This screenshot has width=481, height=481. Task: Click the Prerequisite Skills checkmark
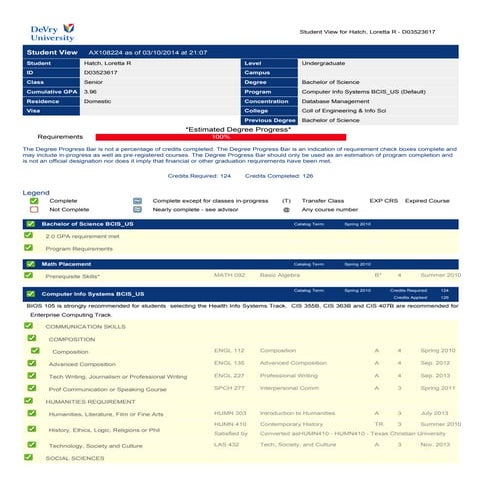(29, 275)
